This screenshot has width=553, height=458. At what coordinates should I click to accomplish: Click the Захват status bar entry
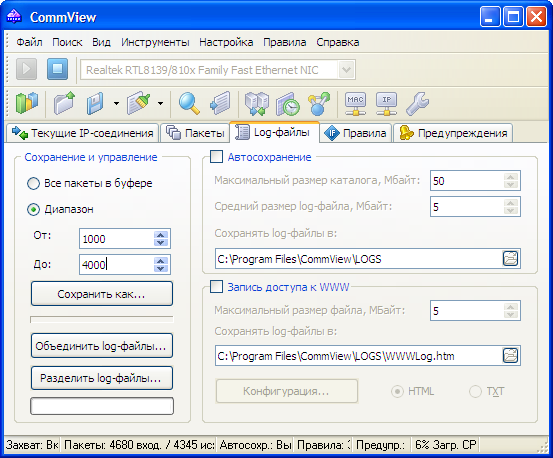point(32,445)
